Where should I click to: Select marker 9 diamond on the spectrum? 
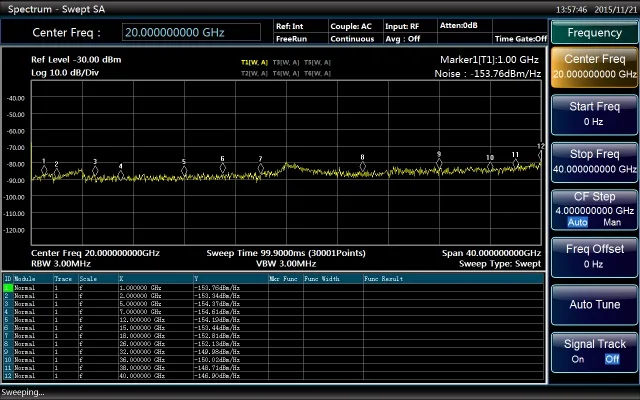(439, 164)
